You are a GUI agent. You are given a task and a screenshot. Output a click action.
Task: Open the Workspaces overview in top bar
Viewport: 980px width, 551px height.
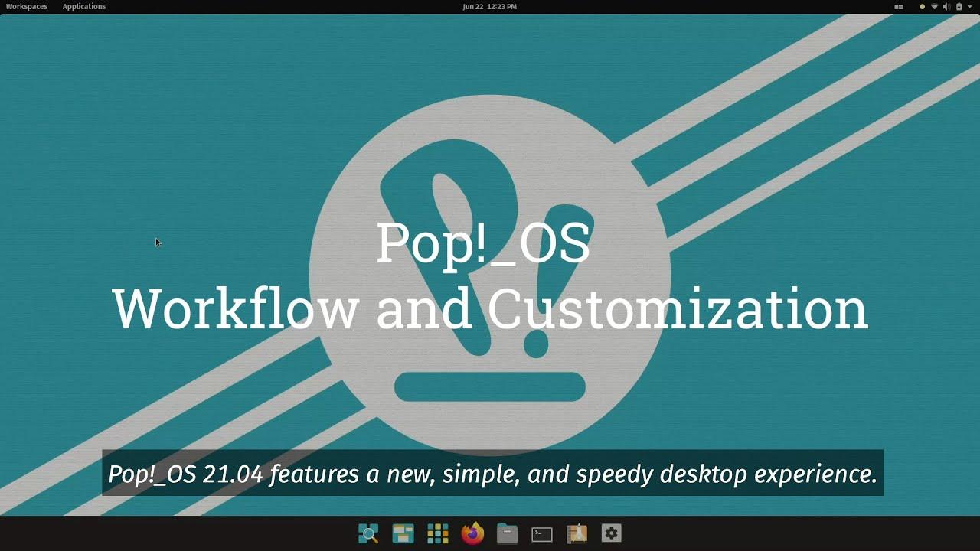26,7
